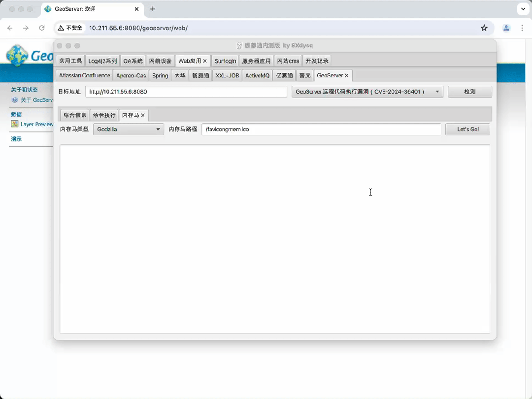Switch to the 开发记录 tab
The height and width of the screenshot is (399, 532).
tap(317, 61)
